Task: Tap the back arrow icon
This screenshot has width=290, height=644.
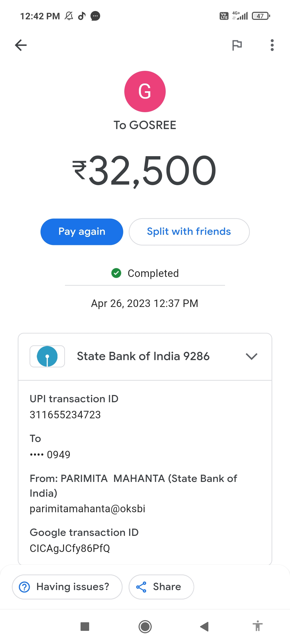Action: [21, 45]
